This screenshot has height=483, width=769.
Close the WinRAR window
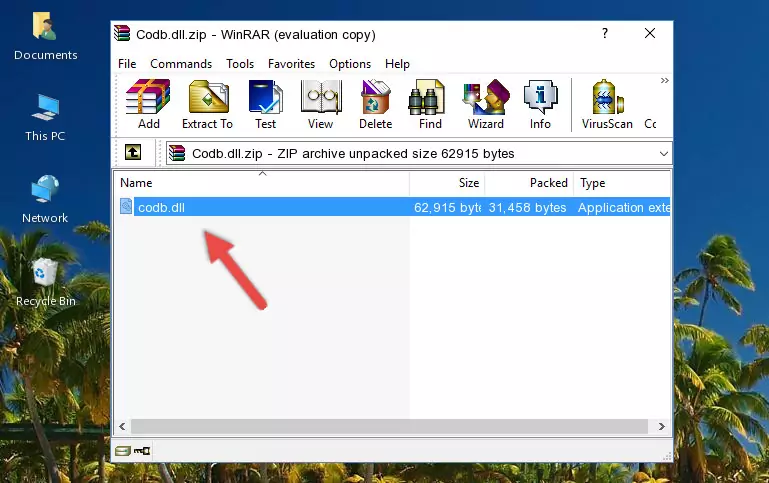pos(650,33)
